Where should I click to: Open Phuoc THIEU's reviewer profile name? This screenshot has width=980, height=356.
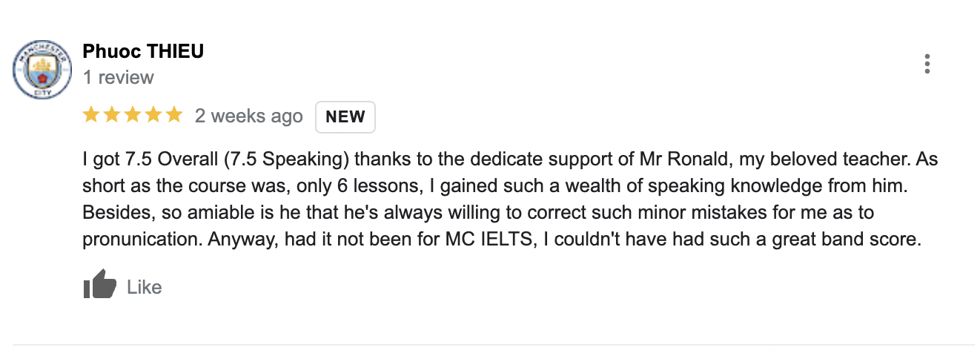(x=143, y=51)
